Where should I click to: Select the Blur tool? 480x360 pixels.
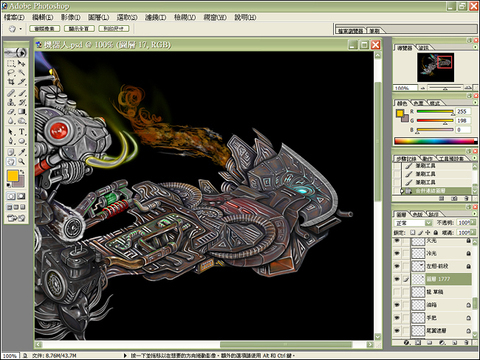tap(11, 121)
